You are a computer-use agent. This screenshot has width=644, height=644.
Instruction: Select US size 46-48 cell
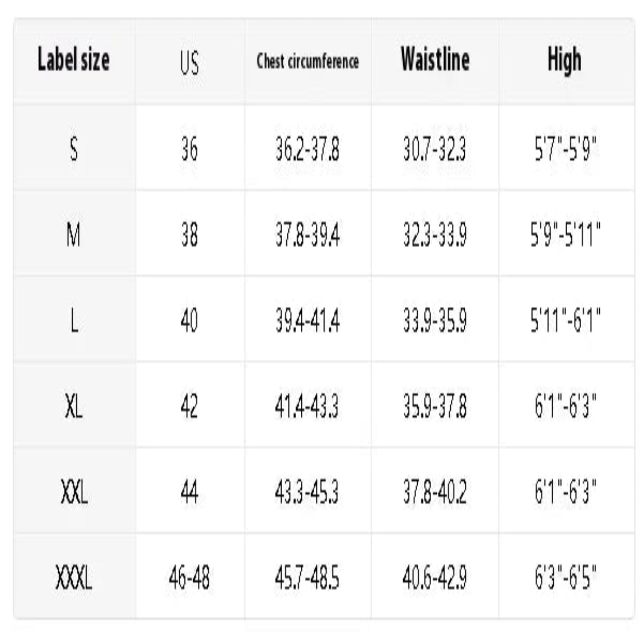tap(189, 577)
